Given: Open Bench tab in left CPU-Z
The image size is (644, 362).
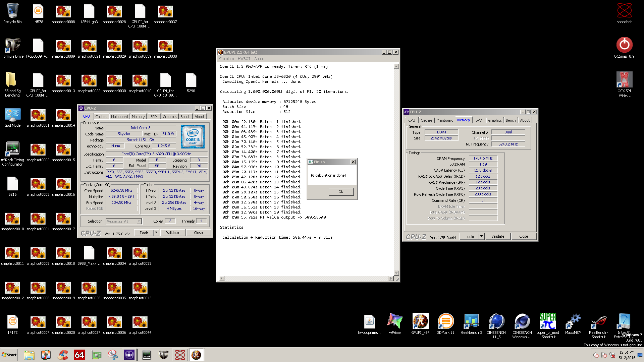Looking at the screenshot, I should 185,117.
